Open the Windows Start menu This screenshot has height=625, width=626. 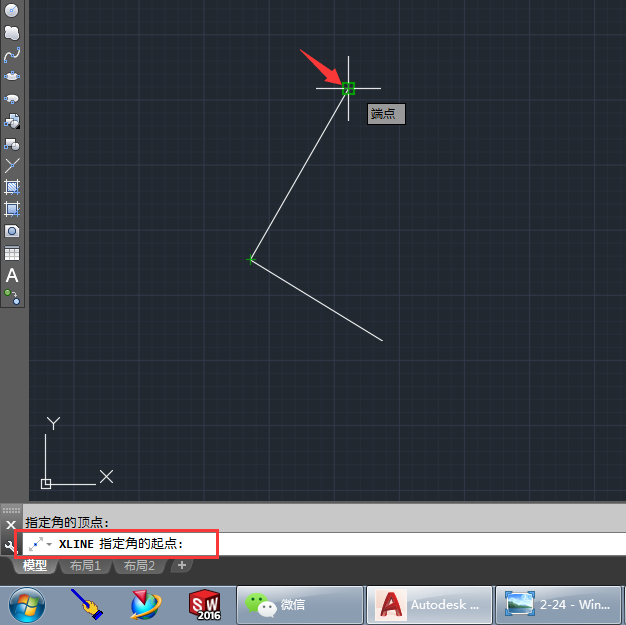click(27, 605)
